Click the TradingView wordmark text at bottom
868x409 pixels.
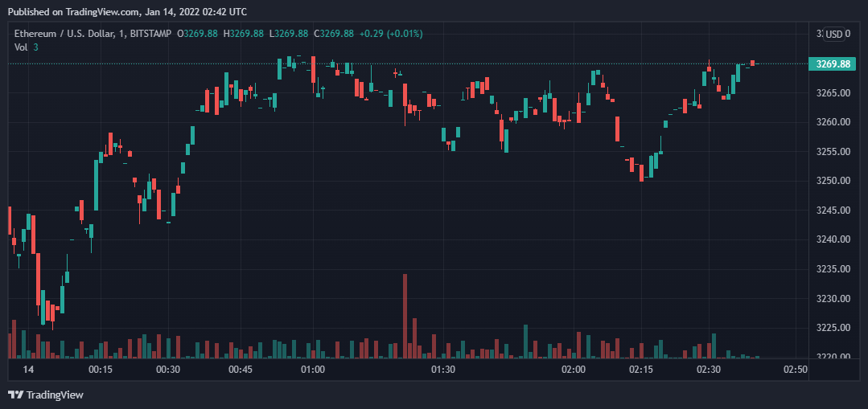point(55,395)
